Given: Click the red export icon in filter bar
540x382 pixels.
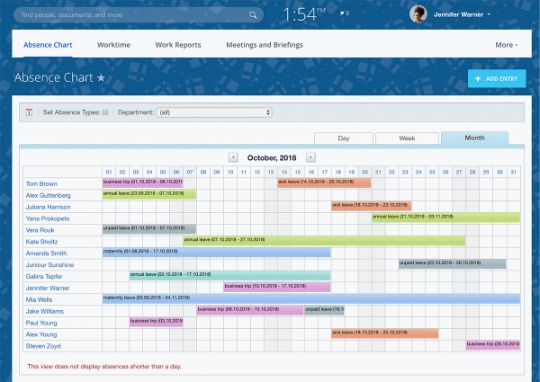Looking at the screenshot, I should point(29,112).
